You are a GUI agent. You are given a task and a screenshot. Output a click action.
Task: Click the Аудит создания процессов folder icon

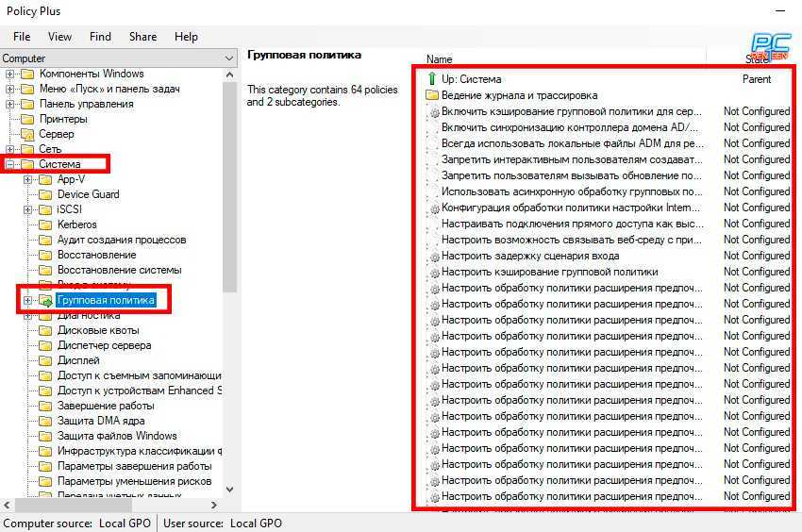pos(45,240)
